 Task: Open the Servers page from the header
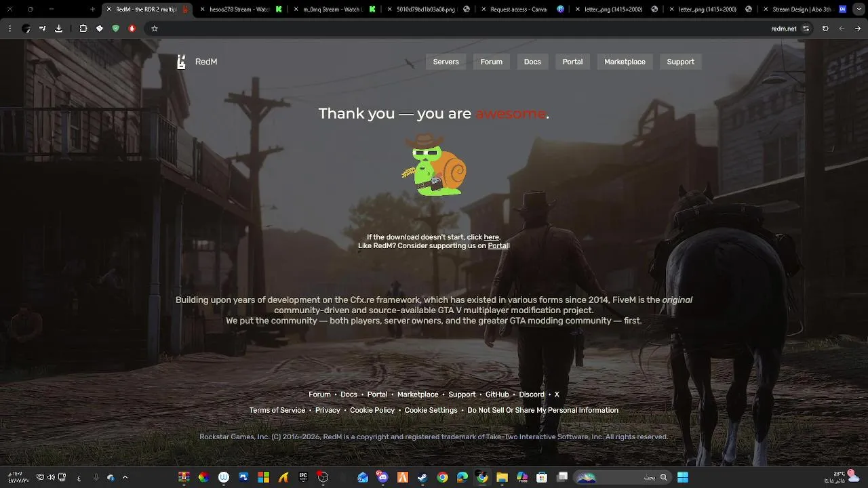click(x=446, y=62)
